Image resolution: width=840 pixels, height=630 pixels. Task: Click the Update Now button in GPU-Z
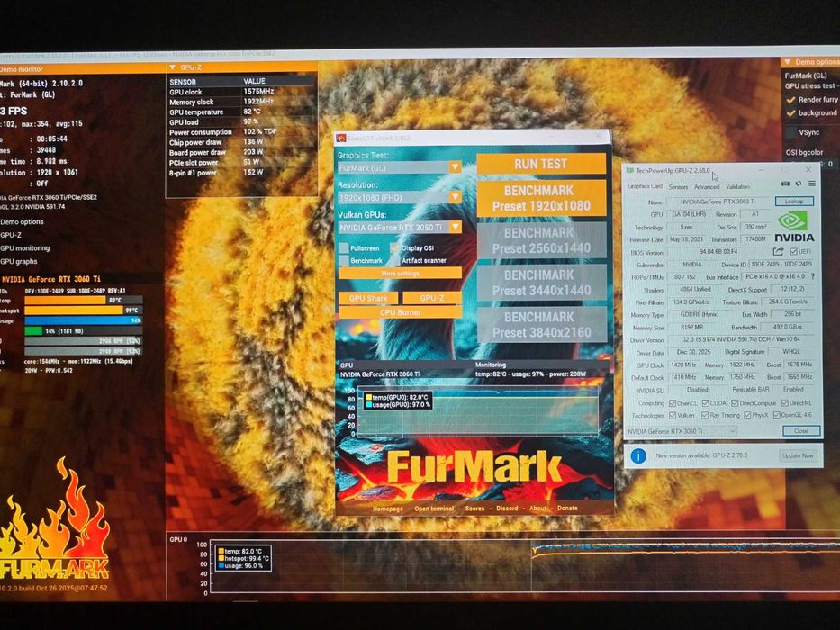click(798, 455)
